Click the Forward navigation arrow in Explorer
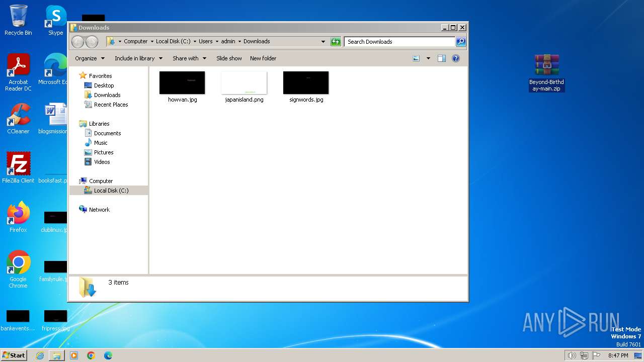Screen dimensions: 644x362 pos(92,42)
